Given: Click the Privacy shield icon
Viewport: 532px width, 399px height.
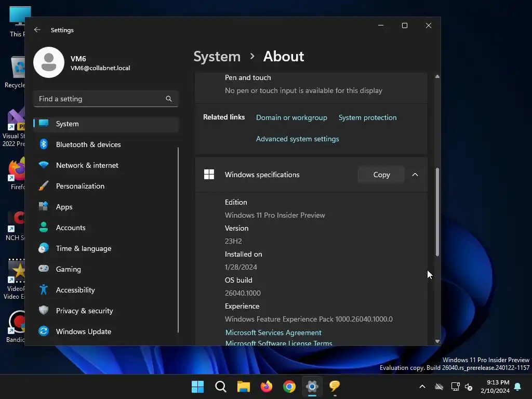Looking at the screenshot, I should (x=44, y=310).
